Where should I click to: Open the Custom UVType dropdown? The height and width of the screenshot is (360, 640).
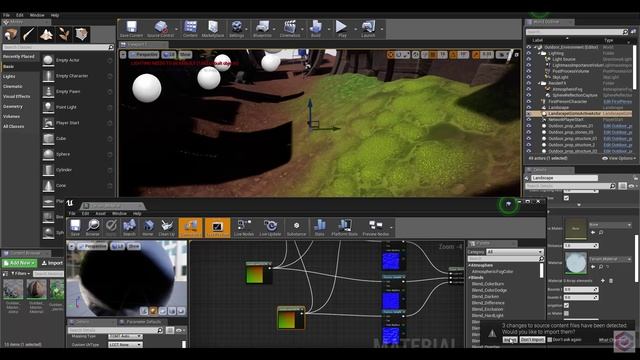pyautogui.click(x=125, y=345)
